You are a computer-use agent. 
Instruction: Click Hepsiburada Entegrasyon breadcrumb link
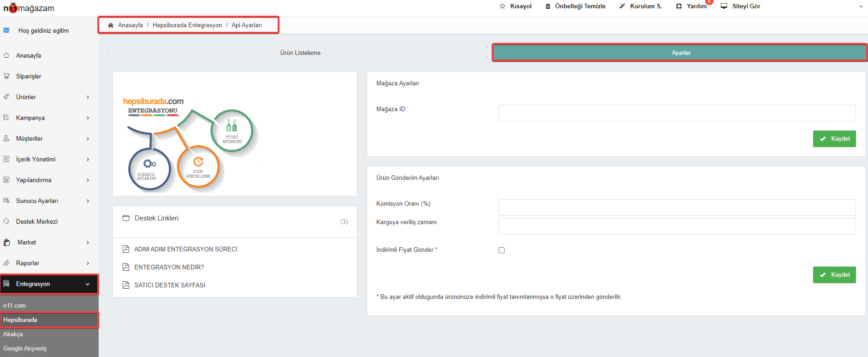tap(187, 25)
